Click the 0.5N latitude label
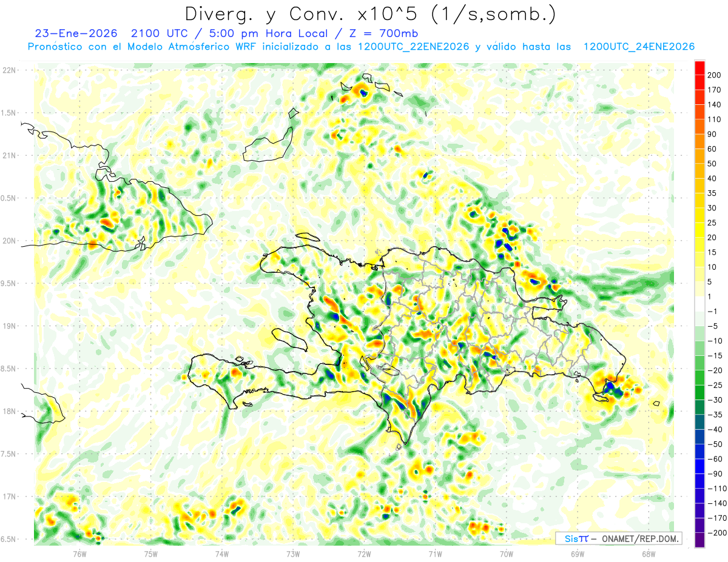Screen dimensions: 728x562 tap(8, 198)
